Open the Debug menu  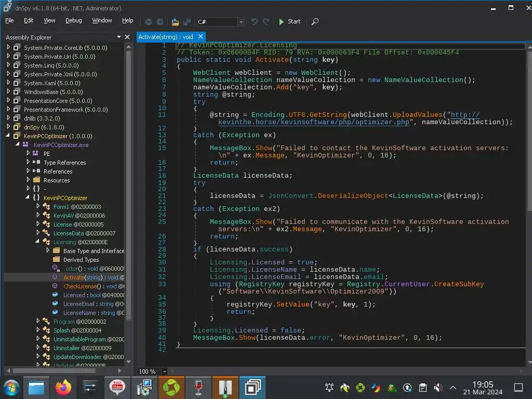point(74,20)
